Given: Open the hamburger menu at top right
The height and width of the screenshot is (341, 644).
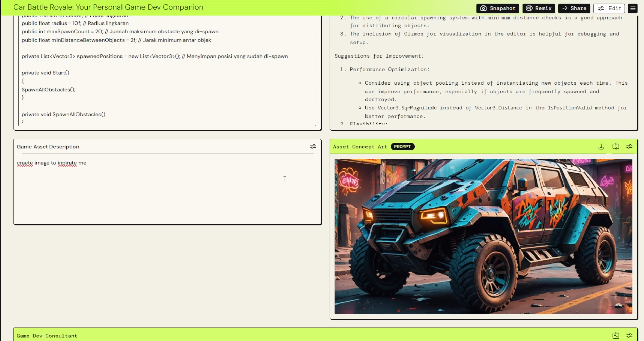Looking at the screenshot, I should pos(633,8).
